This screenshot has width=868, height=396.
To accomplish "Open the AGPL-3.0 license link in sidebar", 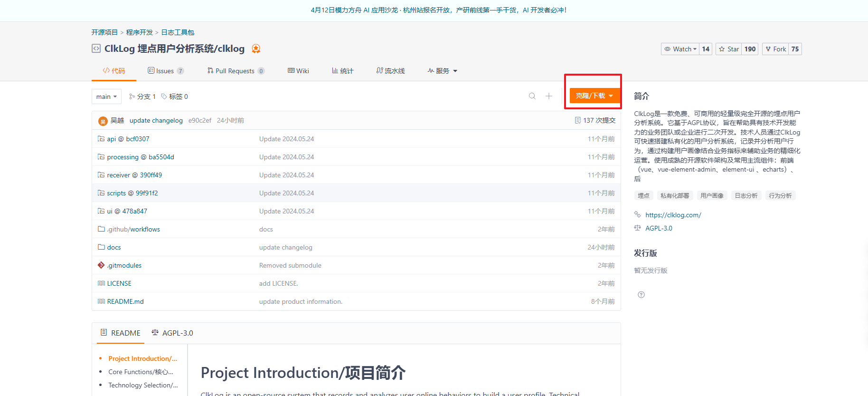I will 659,228.
